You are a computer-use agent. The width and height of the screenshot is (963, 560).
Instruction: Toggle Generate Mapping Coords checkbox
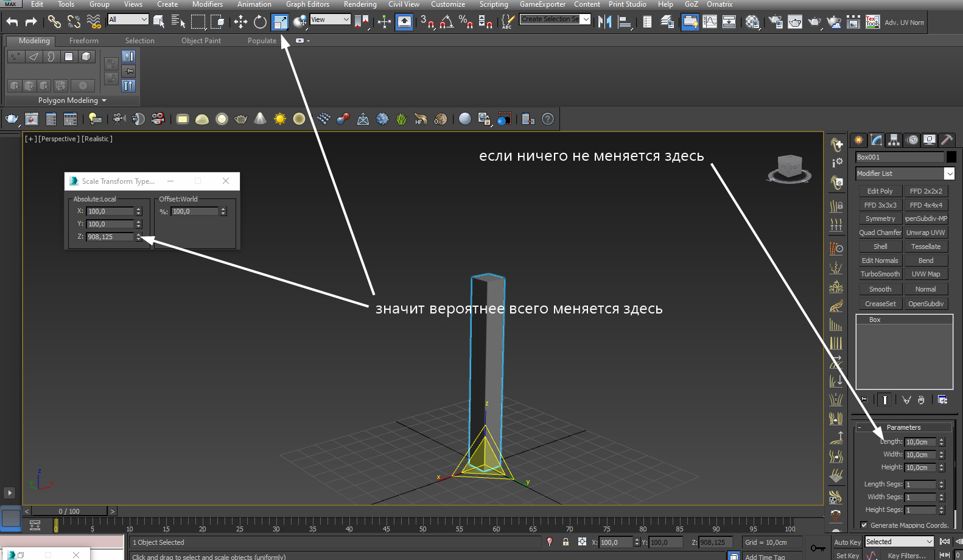[x=864, y=525]
